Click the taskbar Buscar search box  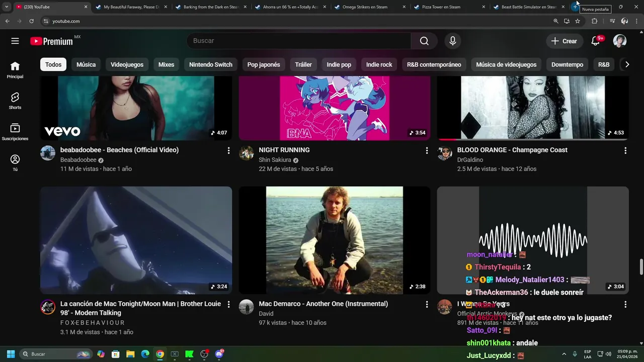point(56,354)
